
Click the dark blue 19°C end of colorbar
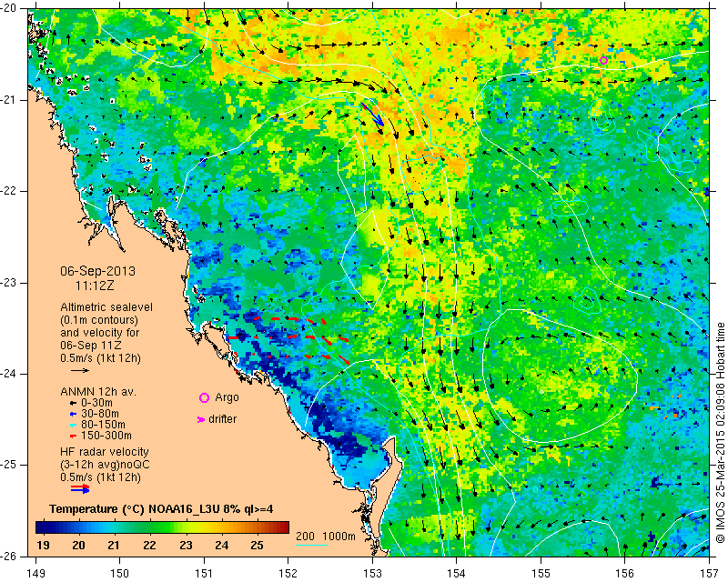tap(42, 527)
